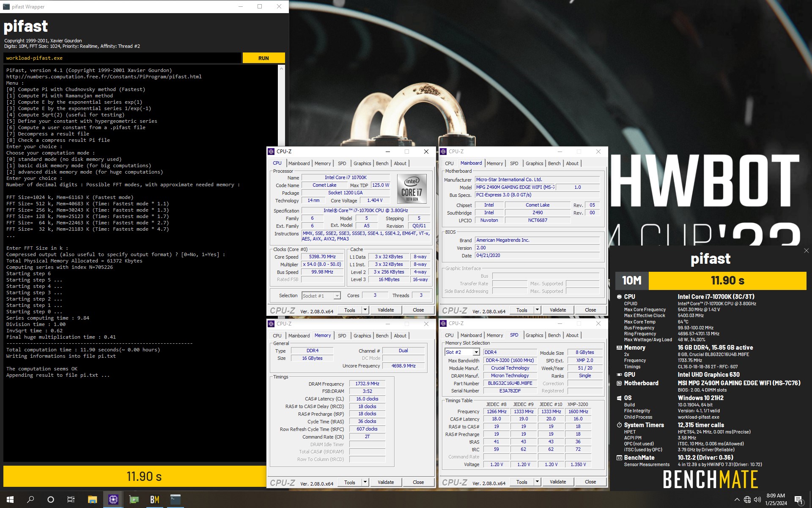
Task: Open Tools dropdown arrow in Mainboard window
Action: pos(537,310)
